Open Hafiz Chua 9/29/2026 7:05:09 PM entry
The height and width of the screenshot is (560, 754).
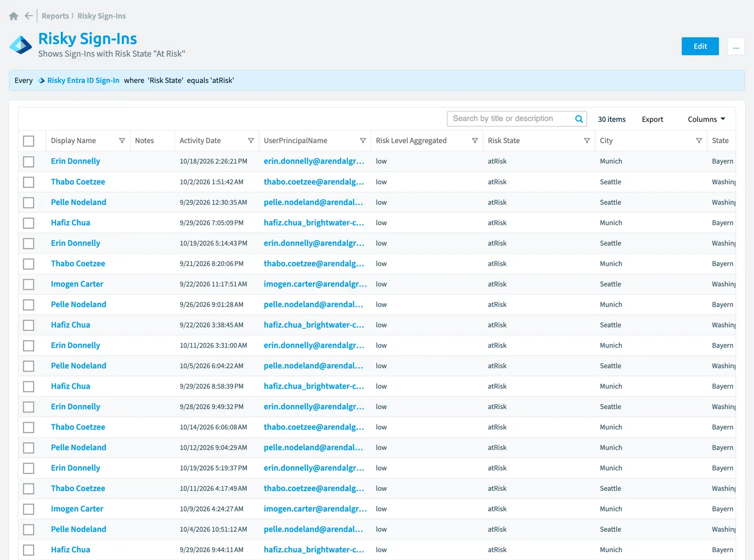(x=71, y=223)
